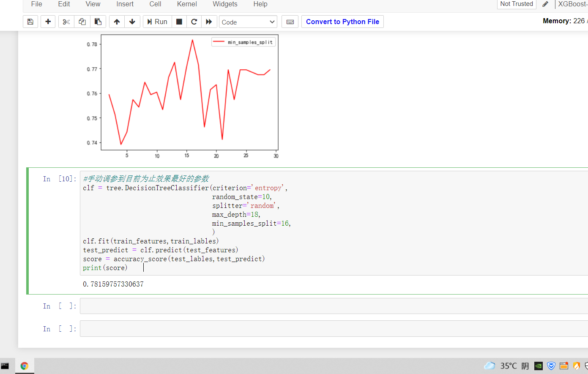Open the Widgets menu
588x374 pixels.
pyautogui.click(x=225, y=4)
